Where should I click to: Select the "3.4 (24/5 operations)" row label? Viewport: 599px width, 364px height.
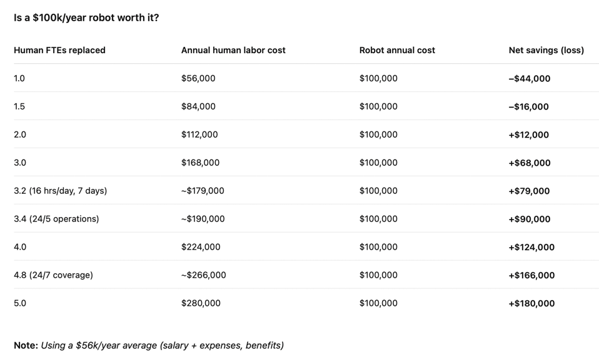pos(56,219)
